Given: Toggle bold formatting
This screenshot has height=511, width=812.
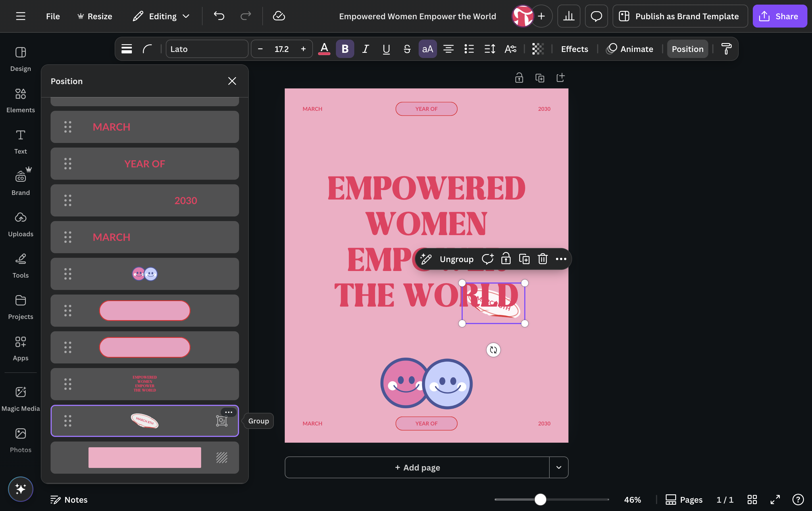Looking at the screenshot, I should point(345,49).
